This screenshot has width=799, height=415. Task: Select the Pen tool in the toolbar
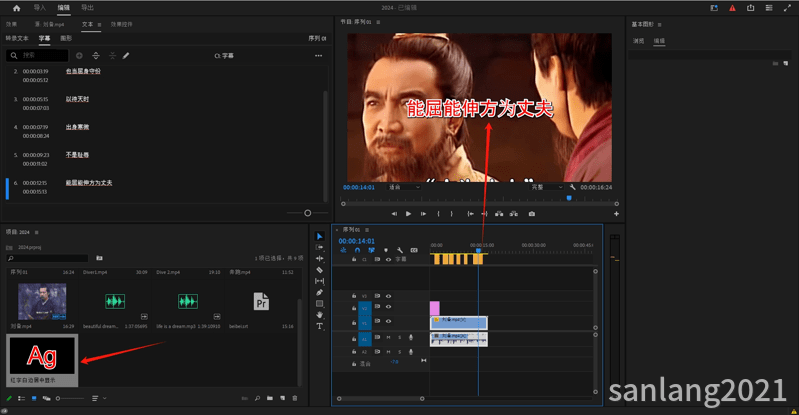click(319, 292)
